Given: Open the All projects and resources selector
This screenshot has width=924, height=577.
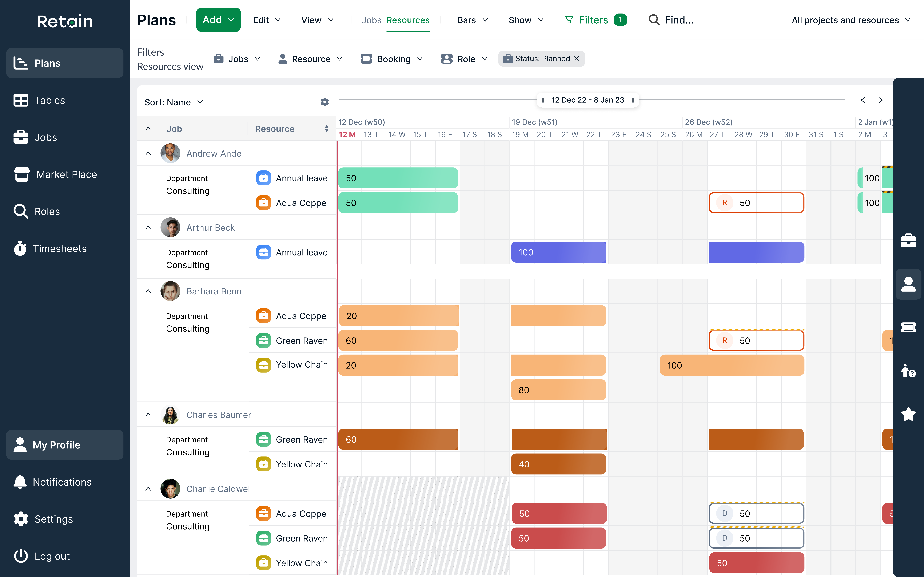Looking at the screenshot, I should tap(851, 20).
